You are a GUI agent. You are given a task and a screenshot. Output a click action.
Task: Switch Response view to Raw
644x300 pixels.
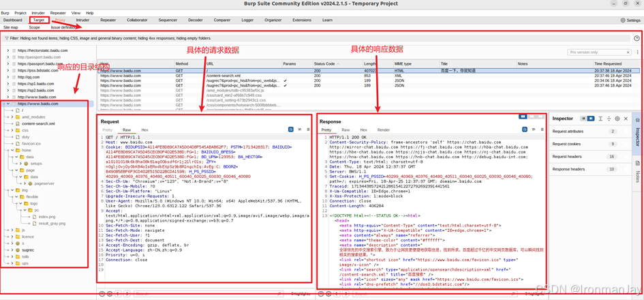tap(346, 130)
